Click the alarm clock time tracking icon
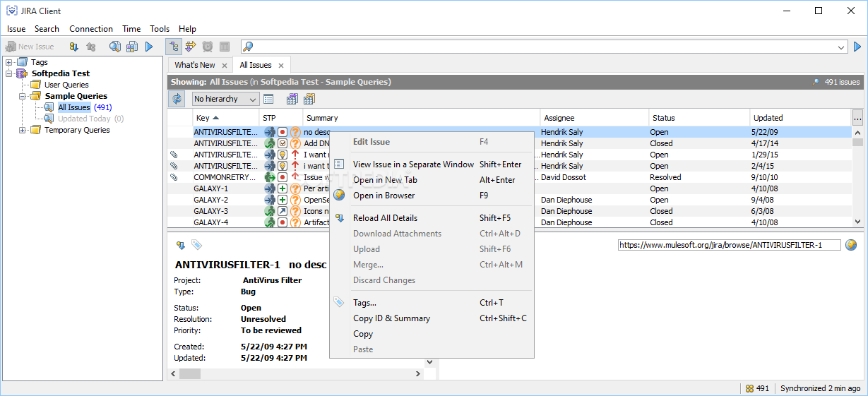 pos(208,47)
